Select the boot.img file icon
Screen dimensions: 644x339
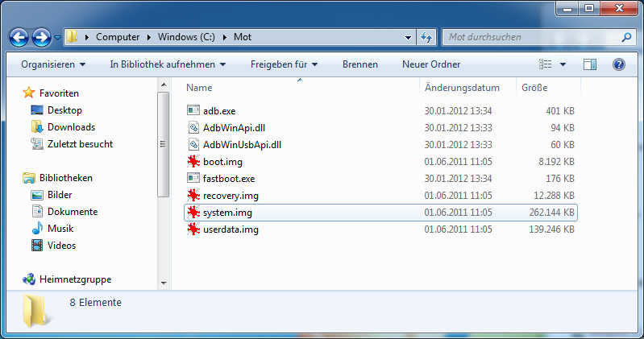193,161
